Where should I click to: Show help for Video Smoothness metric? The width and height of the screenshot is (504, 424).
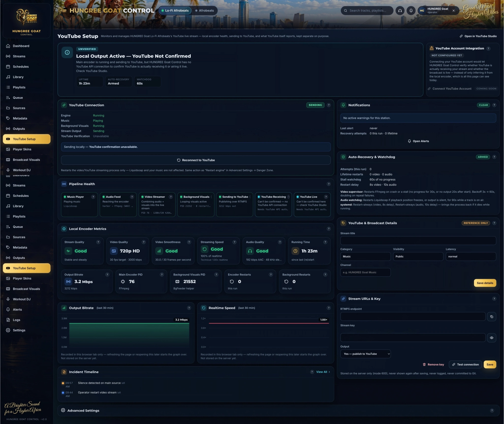click(189, 242)
